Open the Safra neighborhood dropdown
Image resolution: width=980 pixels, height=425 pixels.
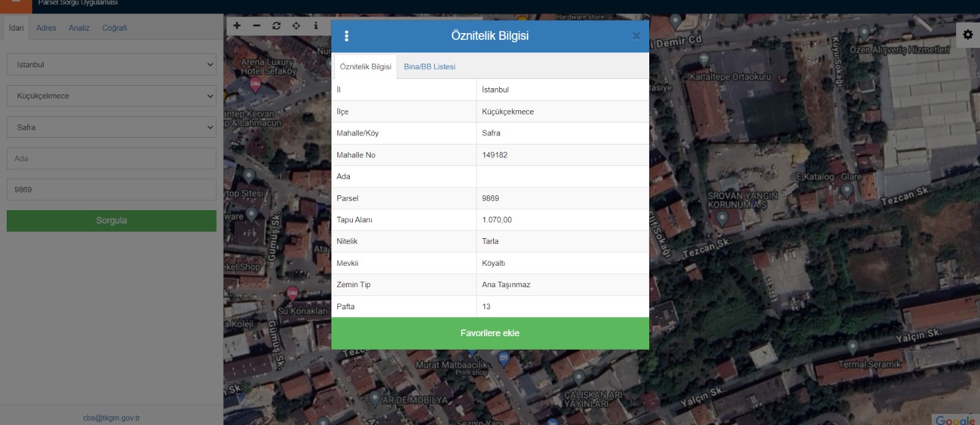click(x=111, y=127)
